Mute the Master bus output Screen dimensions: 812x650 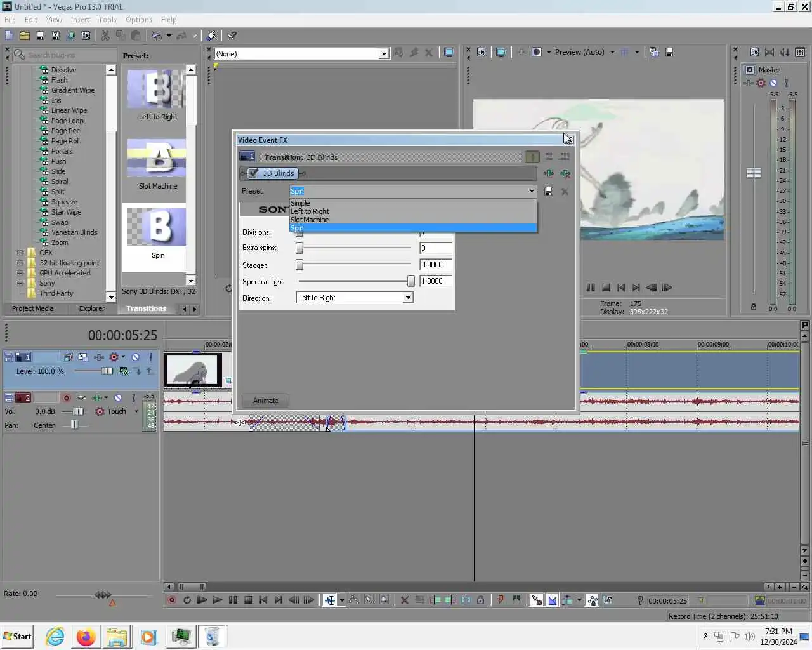point(773,83)
